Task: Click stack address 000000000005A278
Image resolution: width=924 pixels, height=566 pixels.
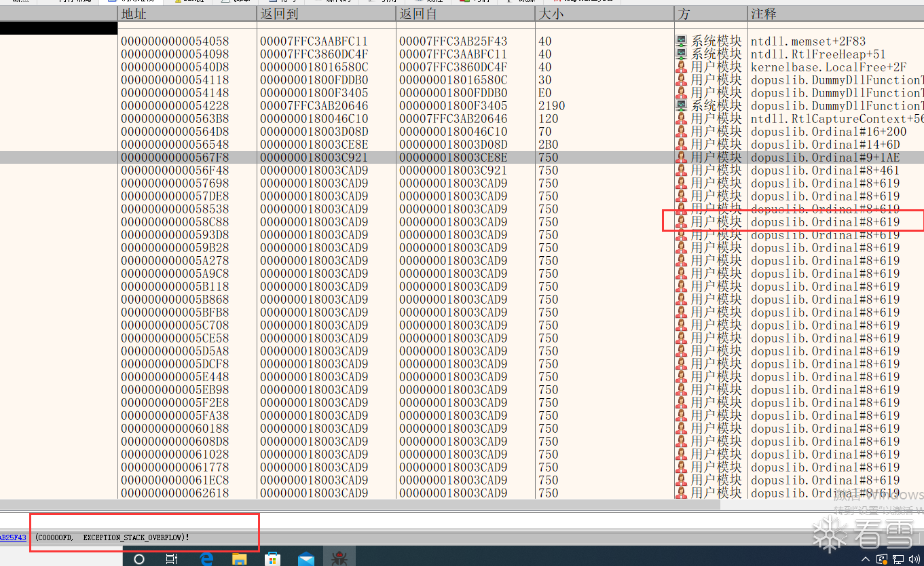Action: click(x=175, y=261)
